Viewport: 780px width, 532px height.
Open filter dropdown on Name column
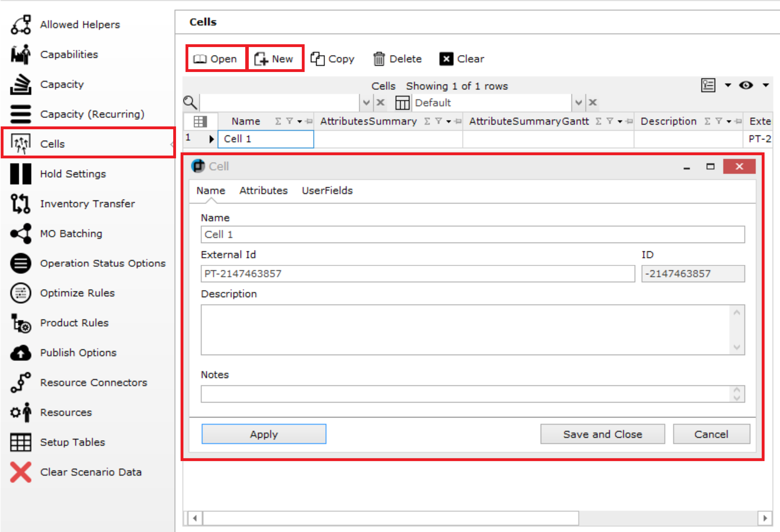click(x=300, y=121)
